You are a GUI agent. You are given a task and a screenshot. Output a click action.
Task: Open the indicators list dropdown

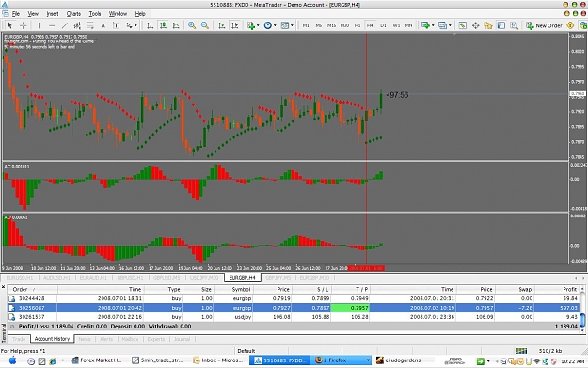(x=253, y=25)
